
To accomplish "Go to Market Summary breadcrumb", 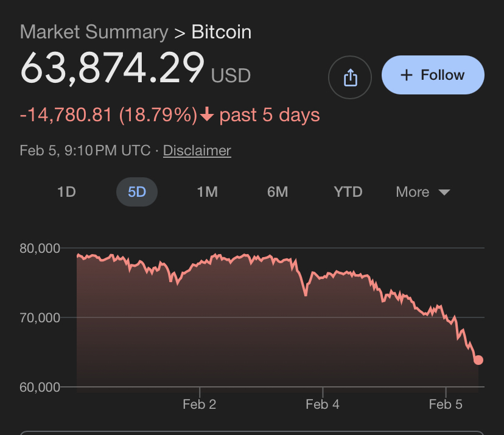I will pos(94,32).
